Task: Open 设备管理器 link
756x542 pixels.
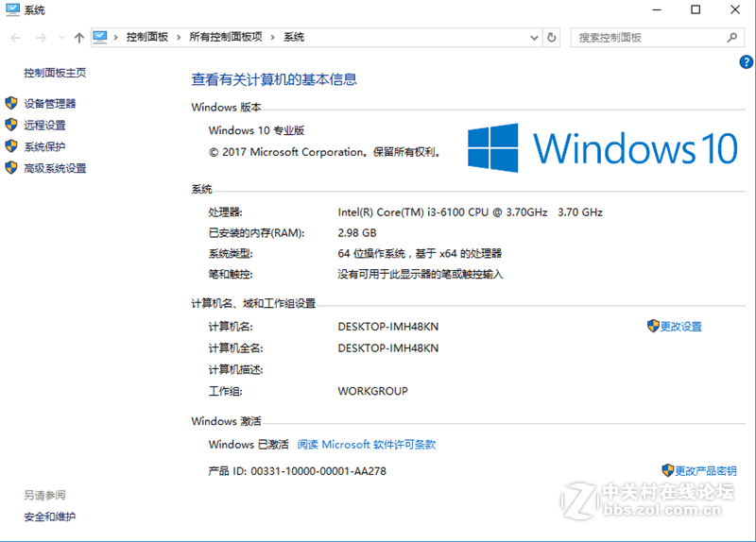Action: 50,104
